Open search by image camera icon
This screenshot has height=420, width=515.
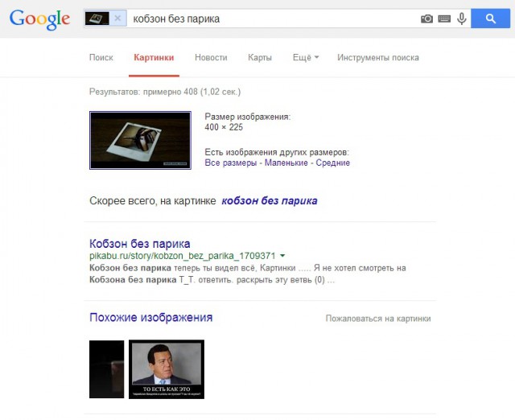[x=426, y=19]
